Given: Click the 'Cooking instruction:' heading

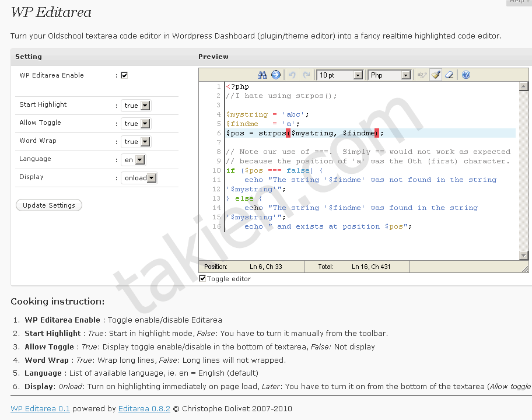Looking at the screenshot, I should [58, 301].
